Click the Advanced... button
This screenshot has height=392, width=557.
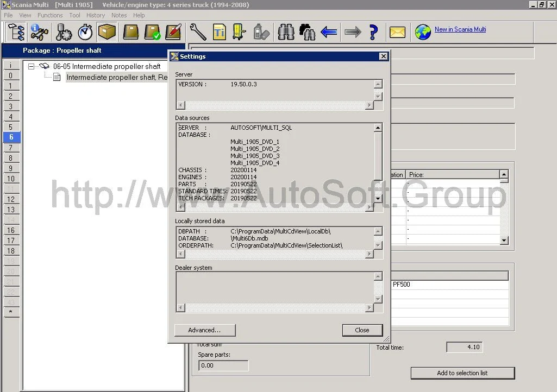204,330
